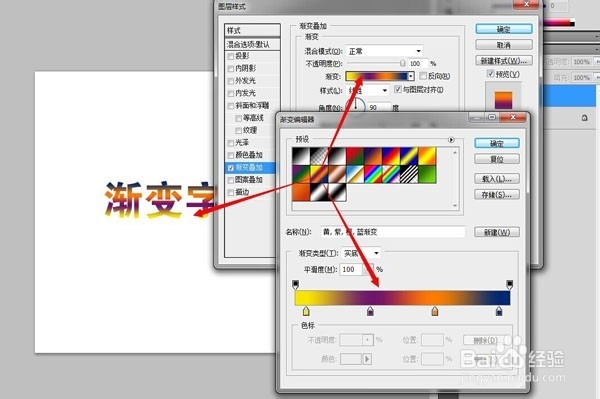Select the right opacity stop above gradient bar
The height and width of the screenshot is (399, 600).
509,284
